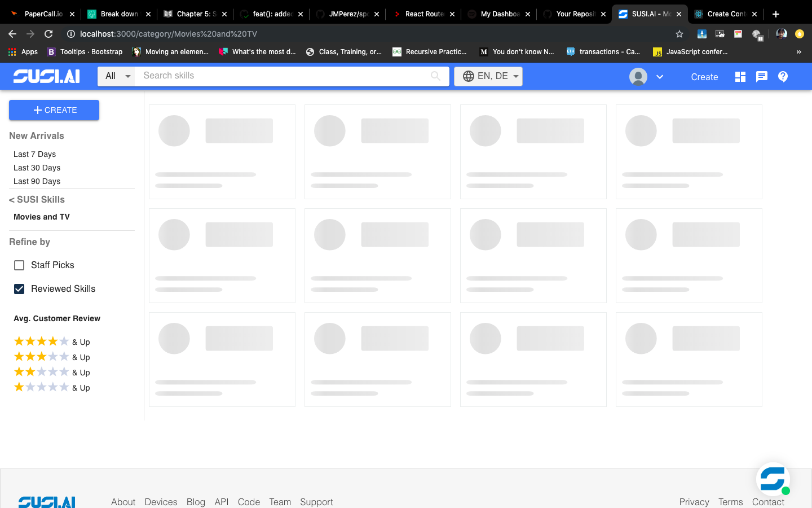Enable the Staff Picks checkbox

click(19, 265)
